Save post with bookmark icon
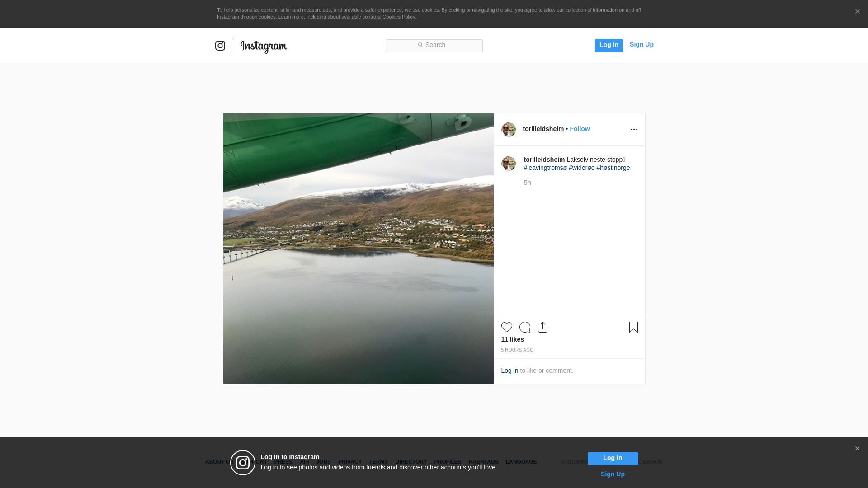This screenshot has height=488, width=868. (633, 327)
